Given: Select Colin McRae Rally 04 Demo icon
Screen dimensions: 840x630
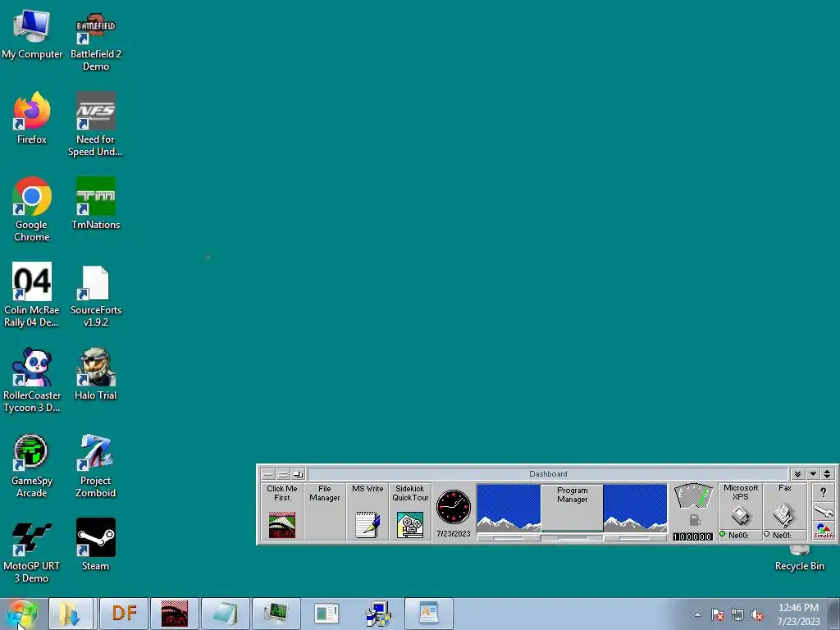Looking at the screenshot, I should click(x=32, y=294).
